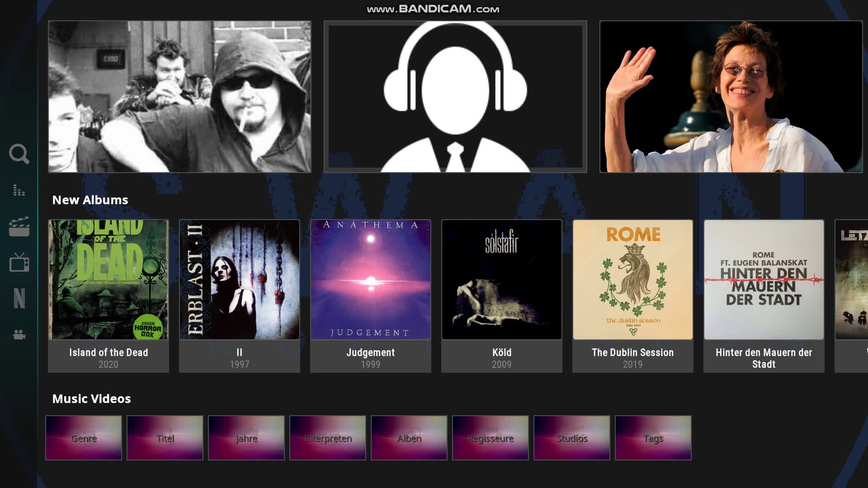Select the partially visible Letzte album cover

[x=851, y=280]
